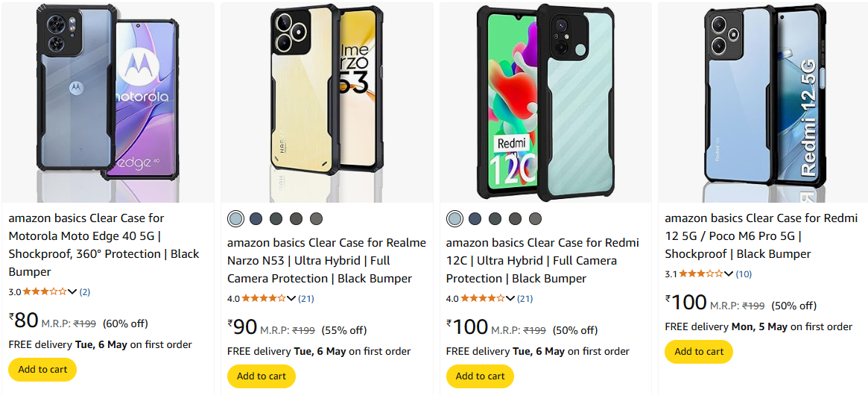View the 2 reviews for Motorola Edge 40 case

(x=85, y=291)
